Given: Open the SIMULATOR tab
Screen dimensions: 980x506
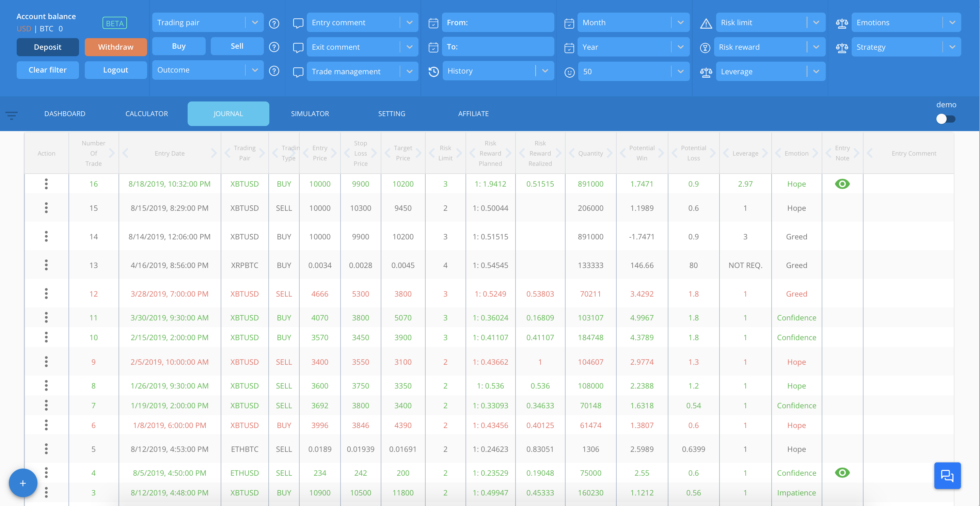Looking at the screenshot, I should pyautogui.click(x=310, y=113).
